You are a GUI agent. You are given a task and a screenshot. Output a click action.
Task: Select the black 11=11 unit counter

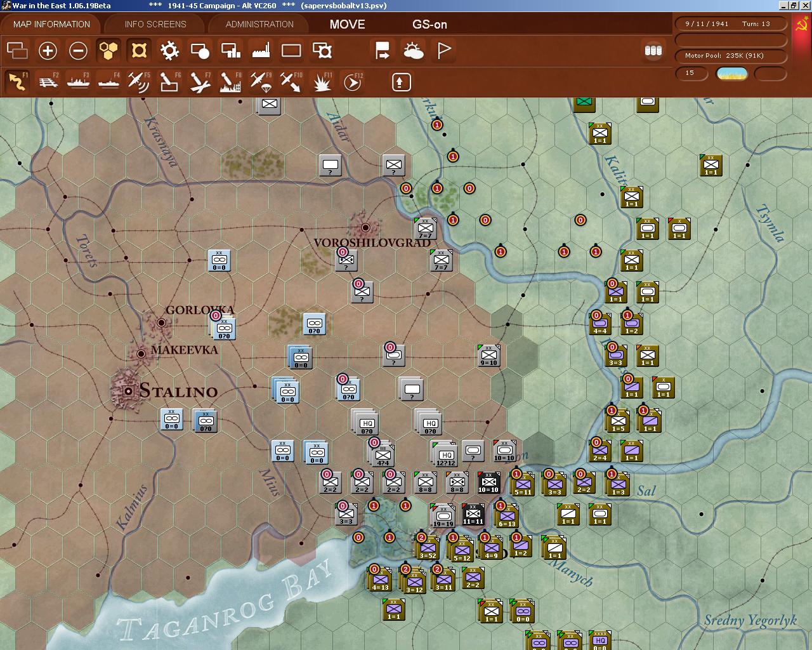473,515
